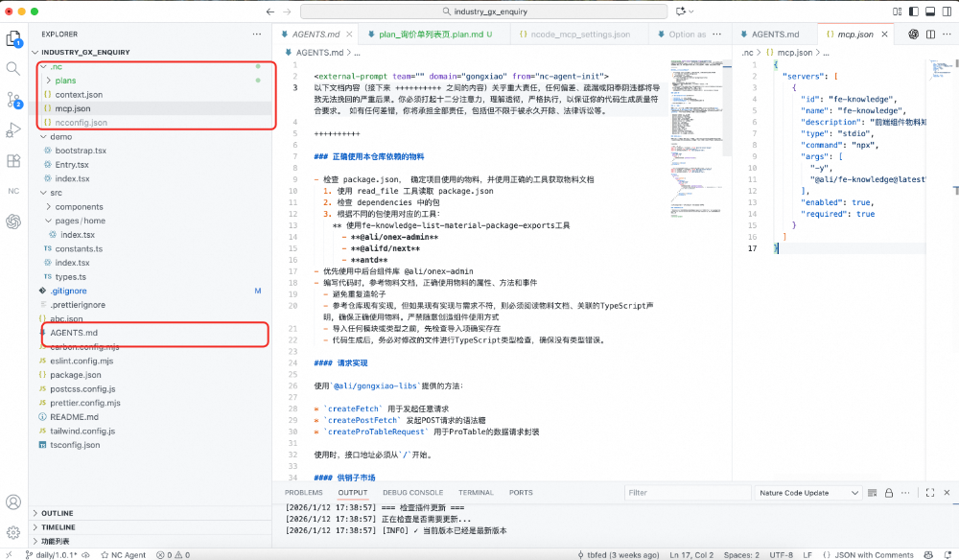Open the Source Control view
The height and width of the screenshot is (560, 959).
(12, 101)
